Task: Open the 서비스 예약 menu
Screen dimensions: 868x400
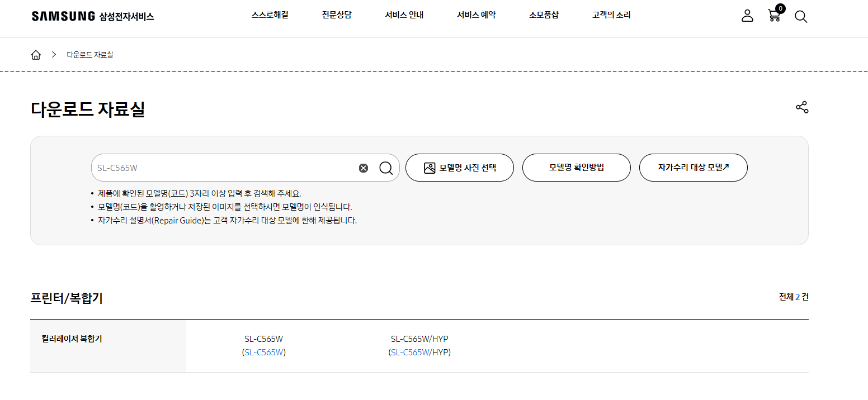Action: [x=476, y=15]
